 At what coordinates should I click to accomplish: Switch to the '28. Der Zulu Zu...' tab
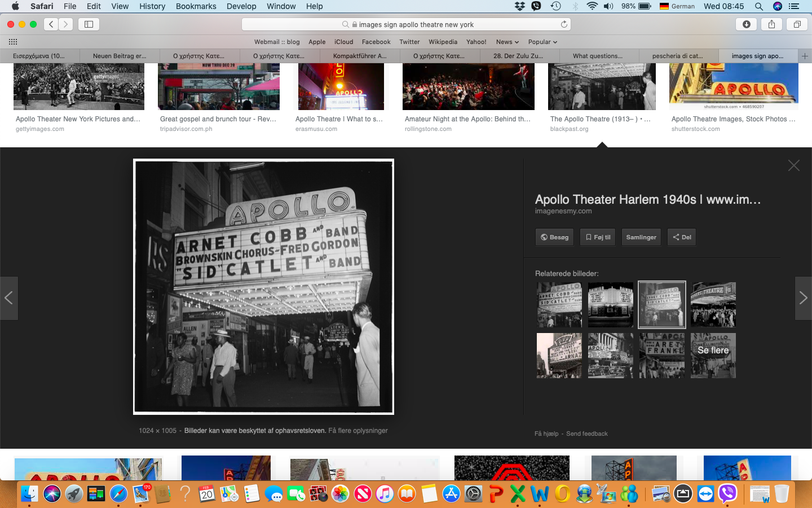tap(519, 56)
